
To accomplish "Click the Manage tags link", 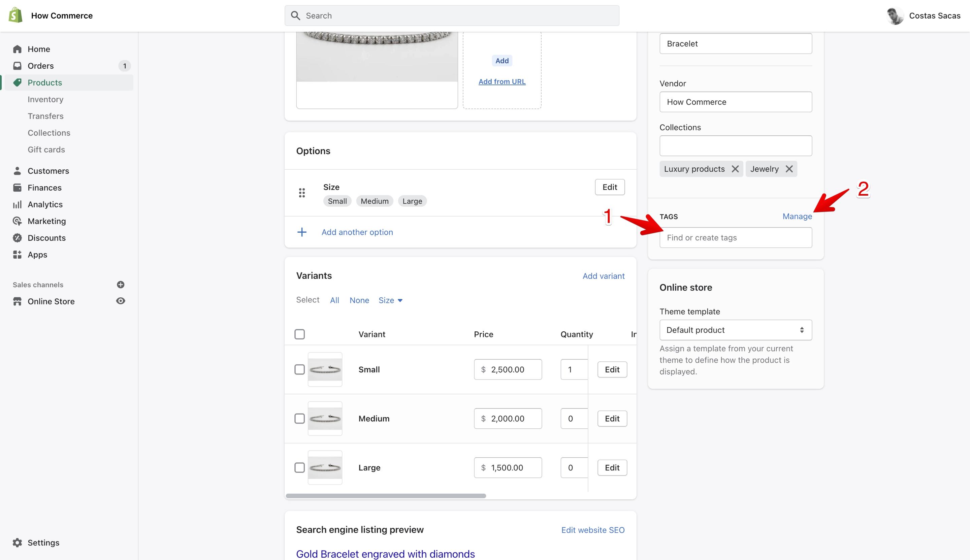I will (797, 217).
